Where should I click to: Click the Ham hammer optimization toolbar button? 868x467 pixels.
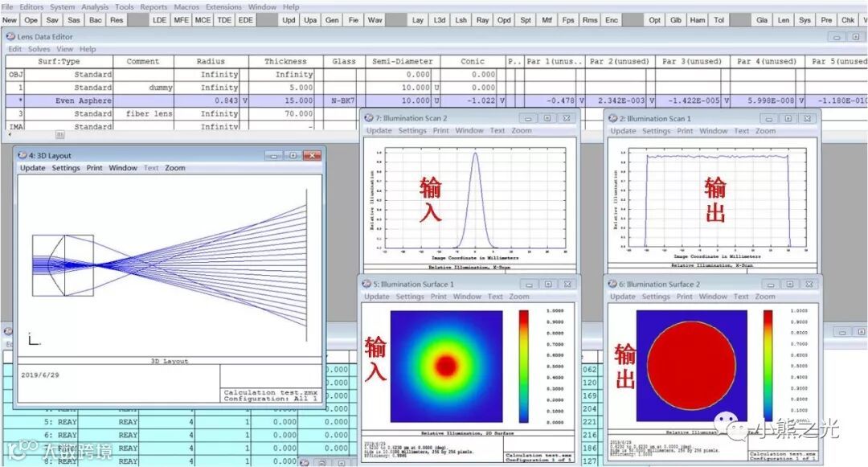tap(698, 20)
